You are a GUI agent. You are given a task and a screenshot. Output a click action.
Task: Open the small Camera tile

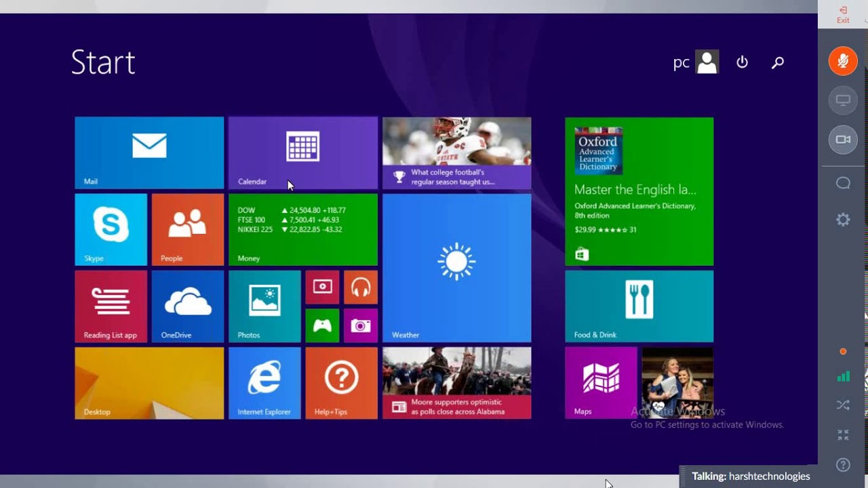point(361,325)
